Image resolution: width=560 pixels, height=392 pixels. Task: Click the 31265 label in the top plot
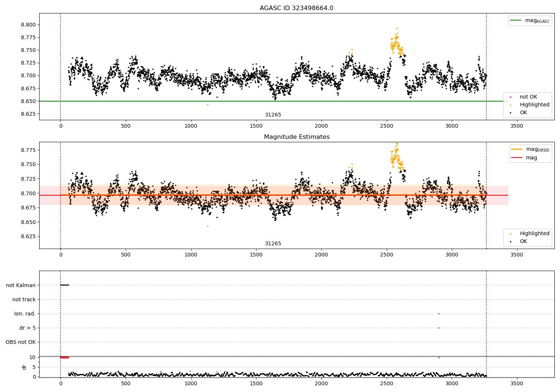(x=273, y=115)
